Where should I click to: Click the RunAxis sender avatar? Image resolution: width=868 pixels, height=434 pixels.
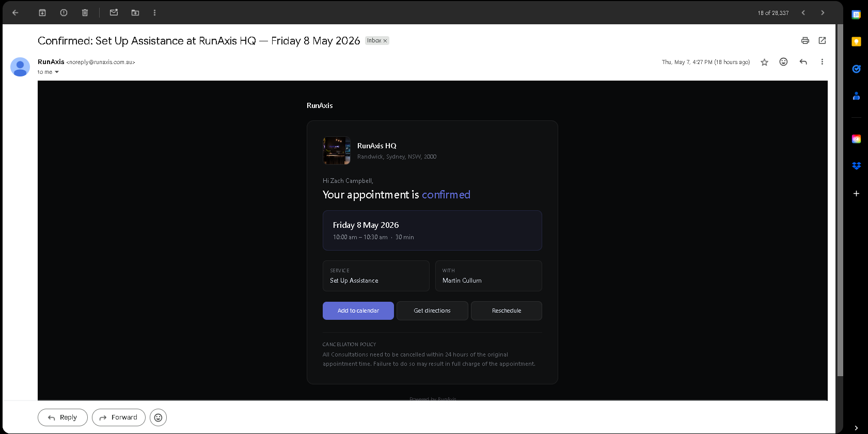[20, 67]
